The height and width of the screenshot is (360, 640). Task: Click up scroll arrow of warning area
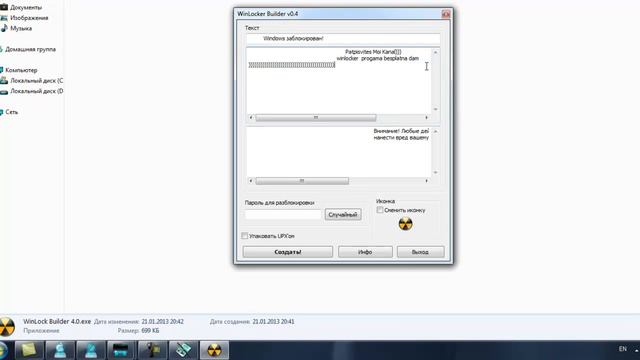[x=436, y=131]
